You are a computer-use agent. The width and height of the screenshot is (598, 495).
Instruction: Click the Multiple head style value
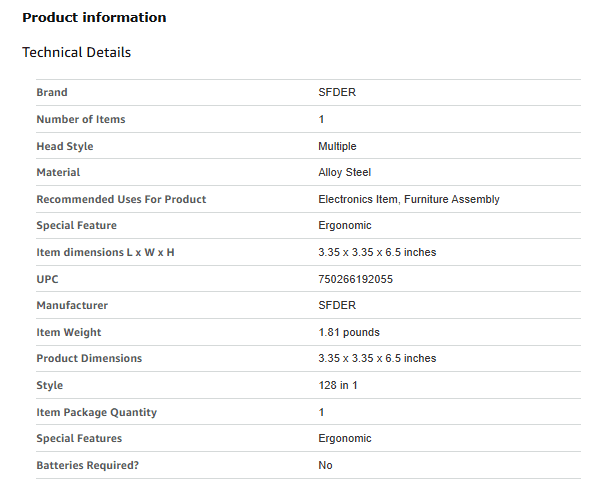coord(338,146)
